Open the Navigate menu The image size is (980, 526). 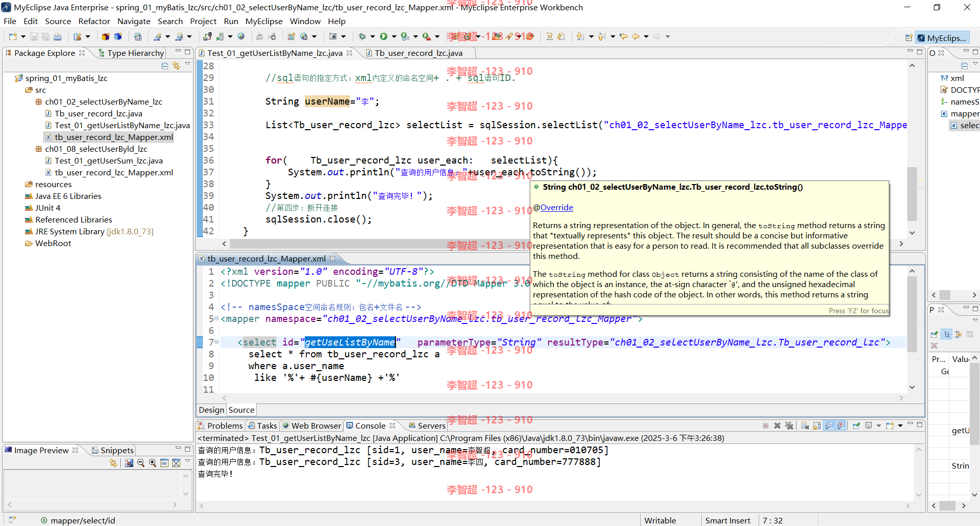[134, 21]
